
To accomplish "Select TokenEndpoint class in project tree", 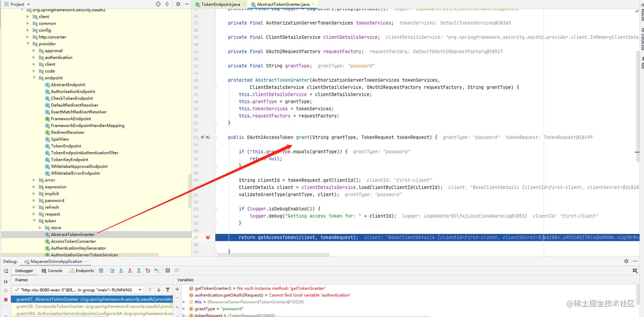I will click(66, 146).
